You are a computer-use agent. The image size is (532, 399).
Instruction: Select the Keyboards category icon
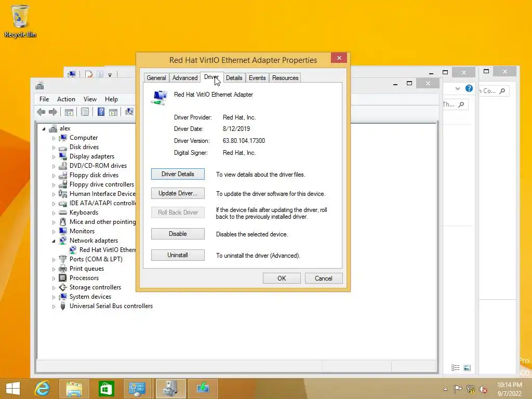63,212
